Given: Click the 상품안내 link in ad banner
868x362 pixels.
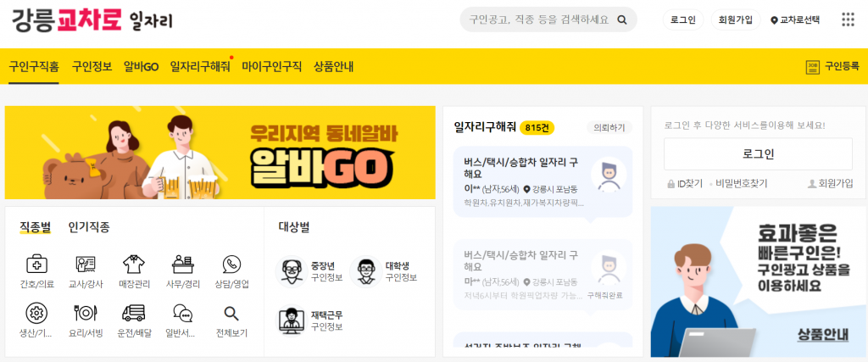Looking at the screenshot, I should click(x=823, y=334).
